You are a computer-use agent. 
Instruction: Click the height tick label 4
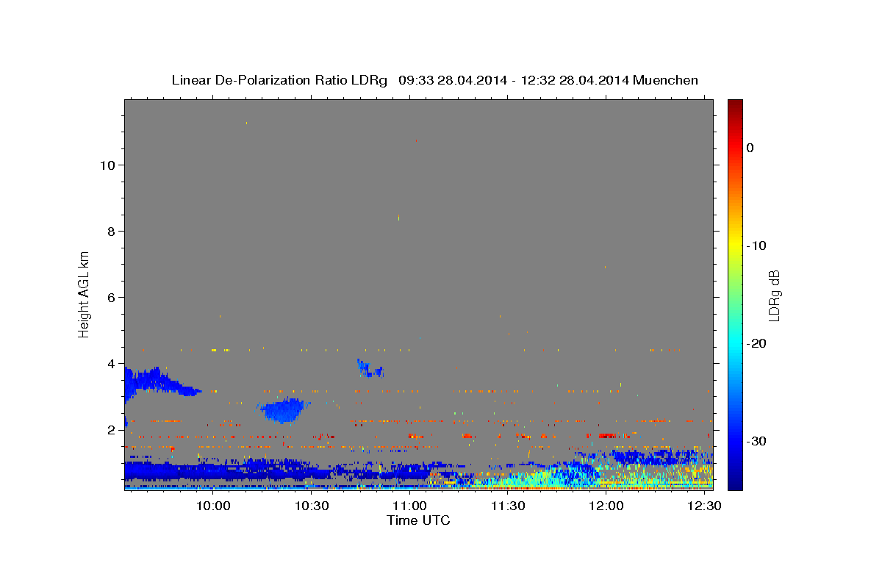click(112, 363)
